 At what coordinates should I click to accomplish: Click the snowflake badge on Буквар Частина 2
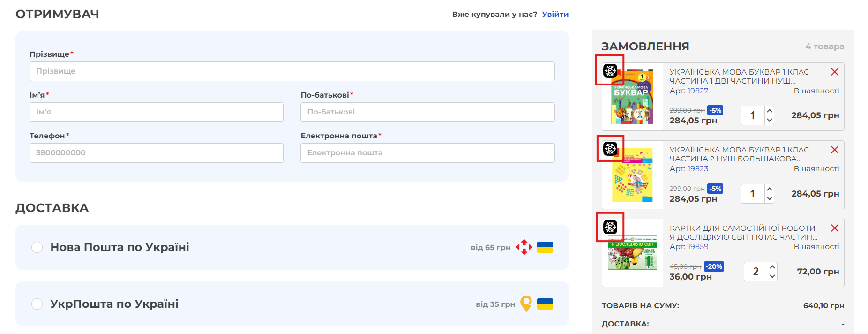coord(610,149)
